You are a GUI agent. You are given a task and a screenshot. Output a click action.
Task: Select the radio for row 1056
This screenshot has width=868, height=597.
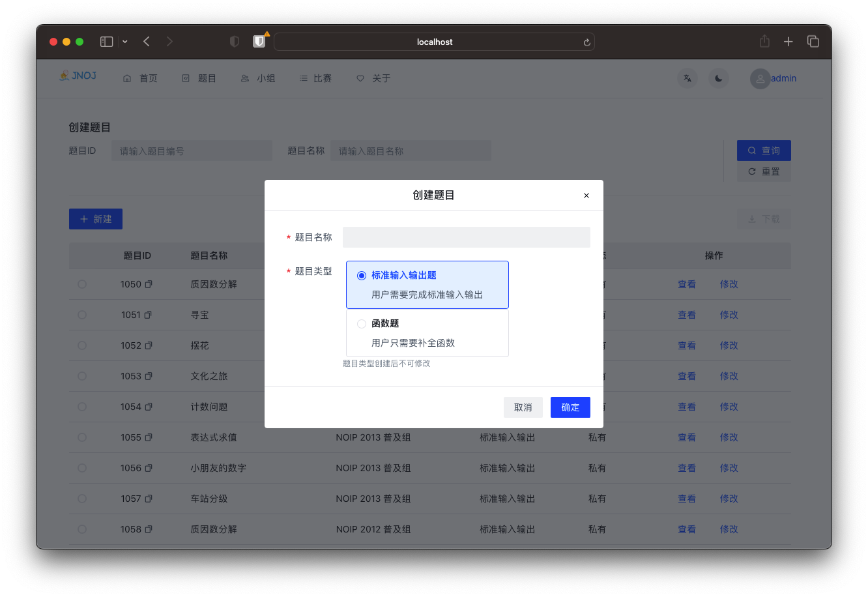82,468
